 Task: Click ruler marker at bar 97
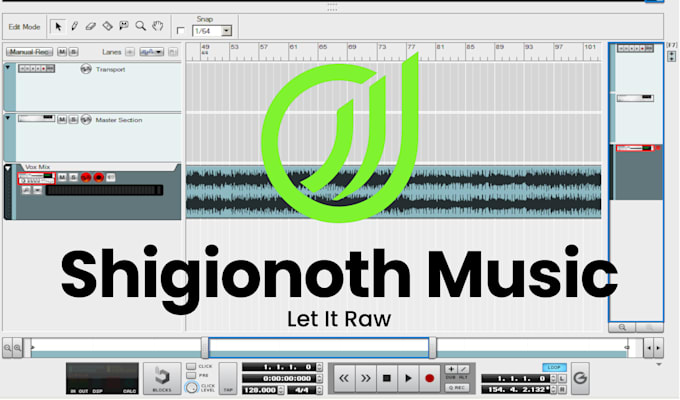[x=559, y=47]
